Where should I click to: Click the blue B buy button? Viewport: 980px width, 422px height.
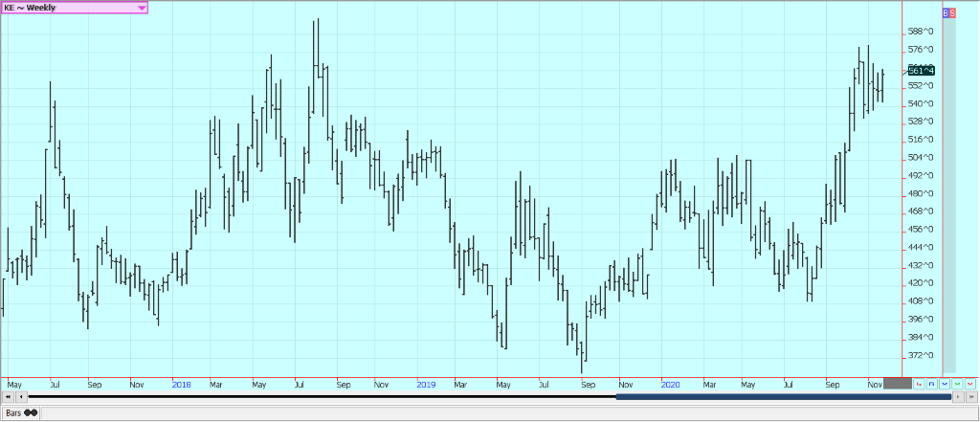[x=946, y=12]
